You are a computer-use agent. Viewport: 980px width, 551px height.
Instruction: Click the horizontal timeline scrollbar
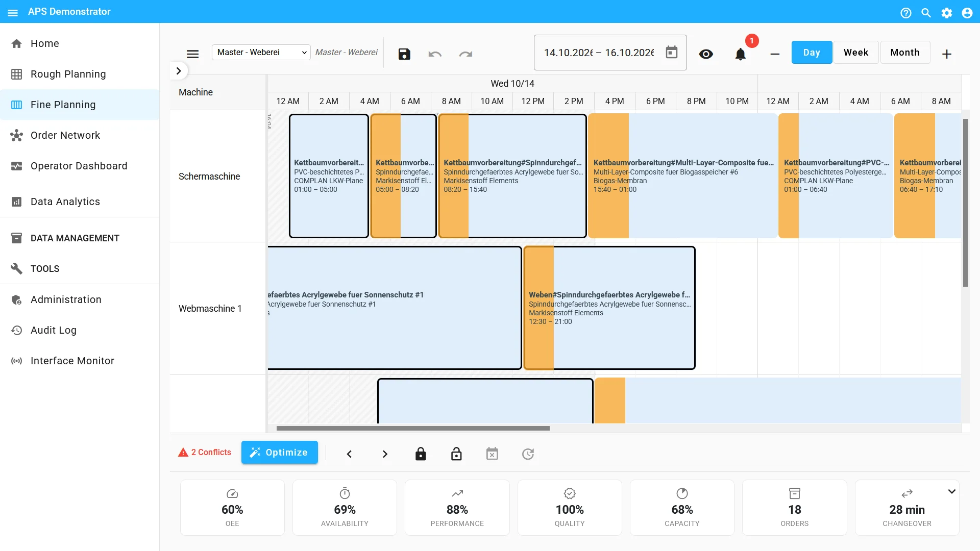pos(413,429)
